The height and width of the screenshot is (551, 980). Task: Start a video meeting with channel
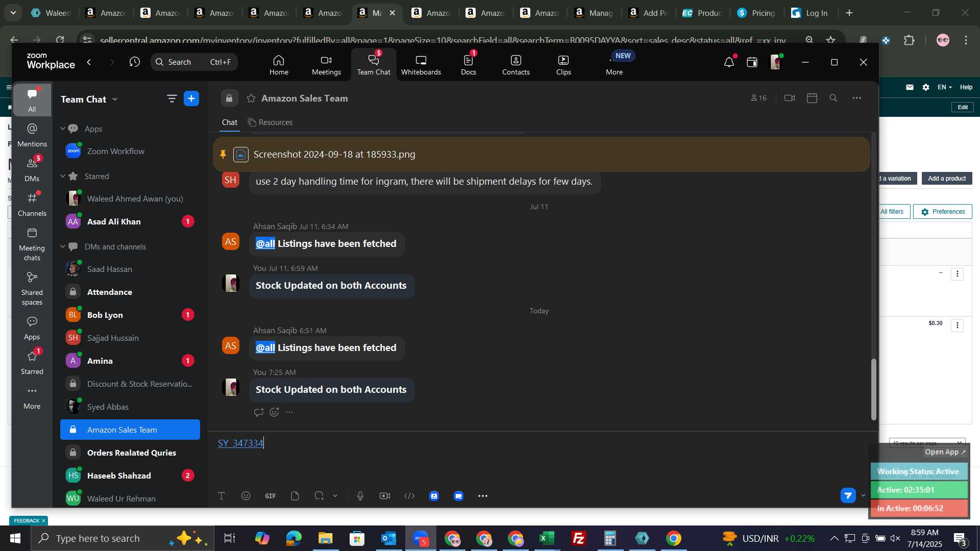[x=790, y=98]
